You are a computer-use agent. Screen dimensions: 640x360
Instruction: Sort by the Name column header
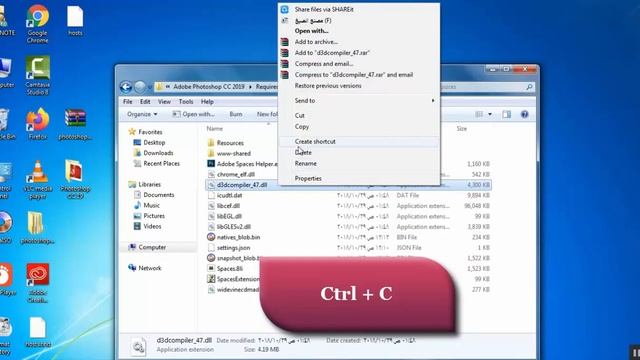[215, 129]
